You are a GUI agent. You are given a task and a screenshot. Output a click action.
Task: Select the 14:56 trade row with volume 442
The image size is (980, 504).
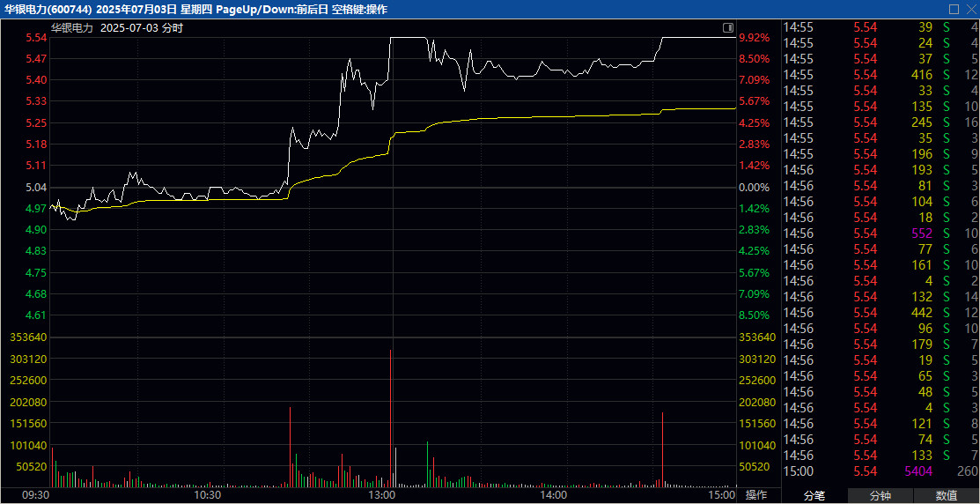pos(881,313)
